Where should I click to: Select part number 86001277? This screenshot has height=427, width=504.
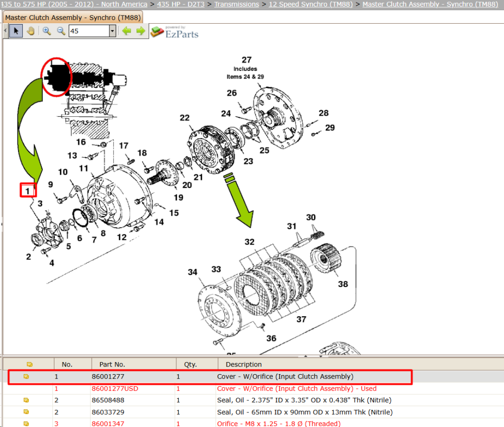click(108, 377)
